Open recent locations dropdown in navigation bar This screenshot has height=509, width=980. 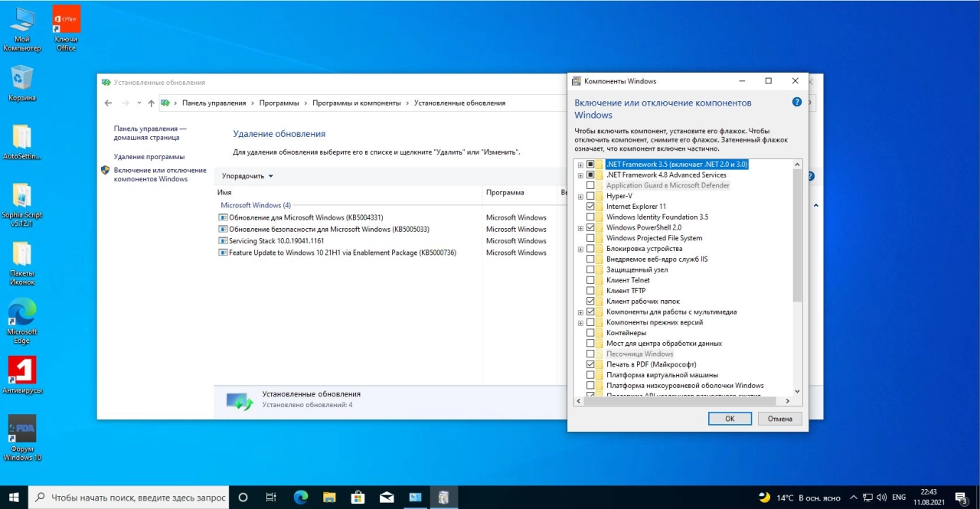tap(139, 103)
